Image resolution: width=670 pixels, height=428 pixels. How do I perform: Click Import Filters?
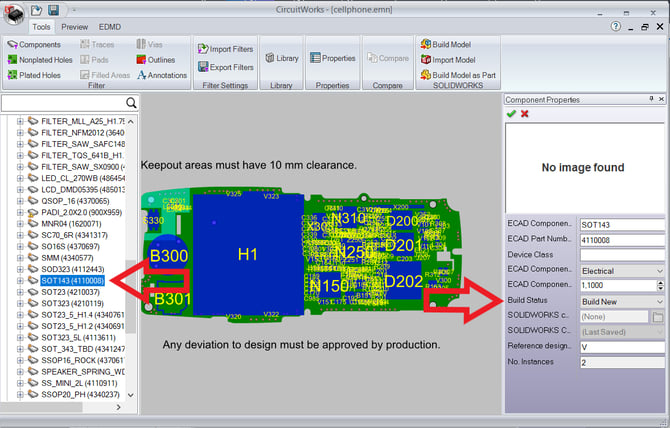coord(226,49)
